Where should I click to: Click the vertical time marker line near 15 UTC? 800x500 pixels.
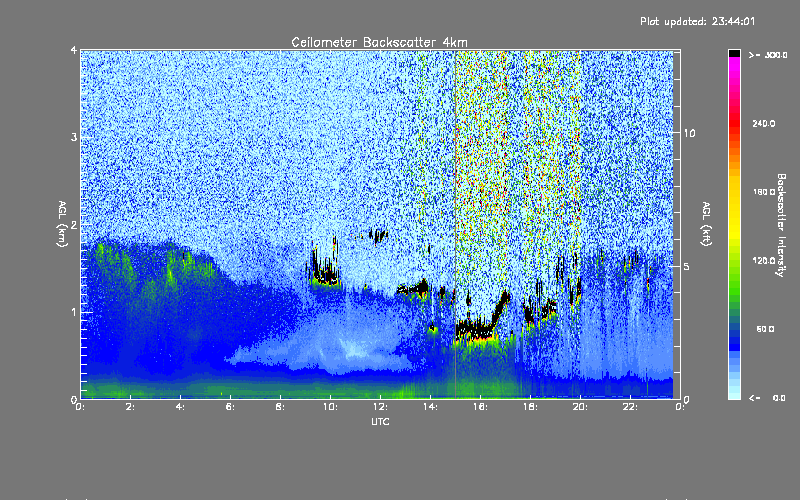point(455,224)
